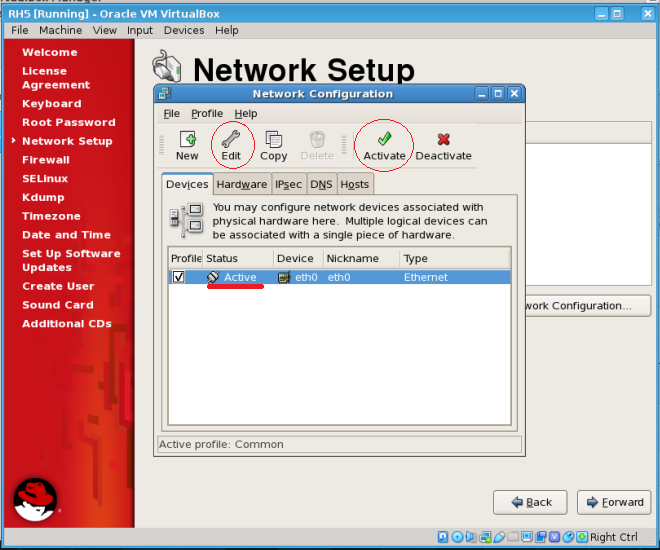Image resolution: width=660 pixels, height=550 pixels.
Task: Click the Ethernet type cell
Action: [426, 277]
